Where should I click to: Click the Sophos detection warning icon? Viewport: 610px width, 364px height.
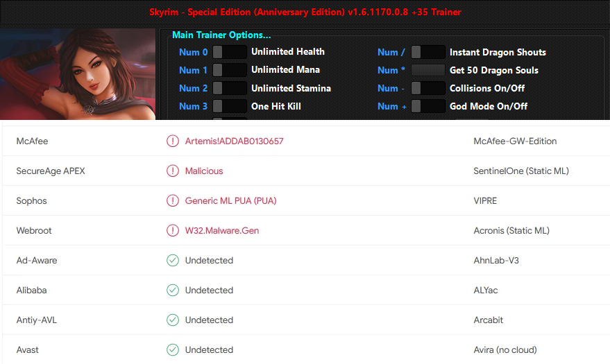pyautogui.click(x=173, y=201)
